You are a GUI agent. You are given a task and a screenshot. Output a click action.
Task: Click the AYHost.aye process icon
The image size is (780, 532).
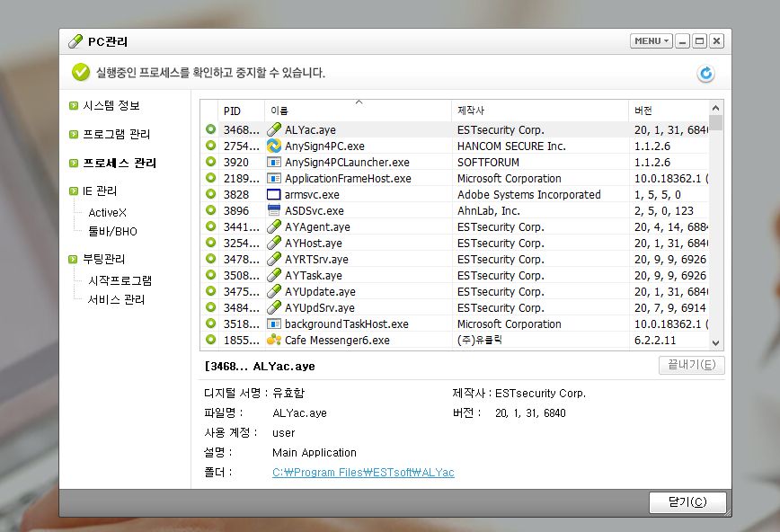point(273,243)
